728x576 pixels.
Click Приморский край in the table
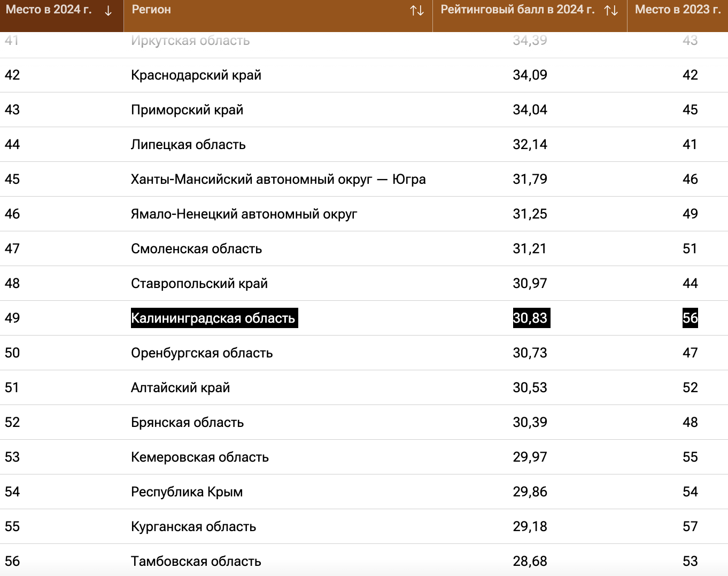(187, 110)
